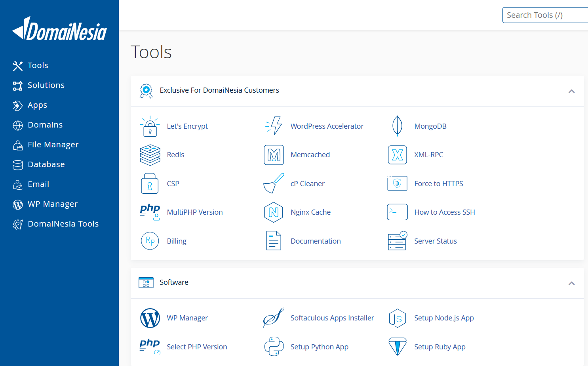
Task: Collapse the Exclusive For DomaiNesia Customers section
Action: click(572, 91)
